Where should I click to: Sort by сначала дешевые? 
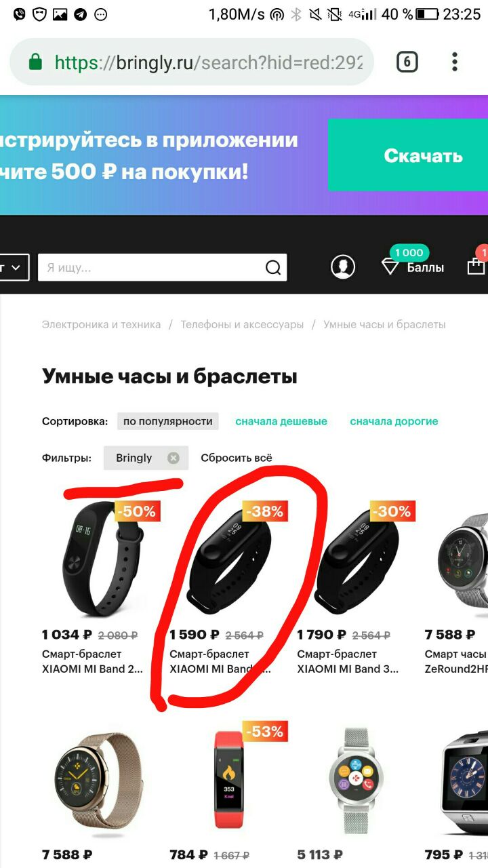(281, 421)
